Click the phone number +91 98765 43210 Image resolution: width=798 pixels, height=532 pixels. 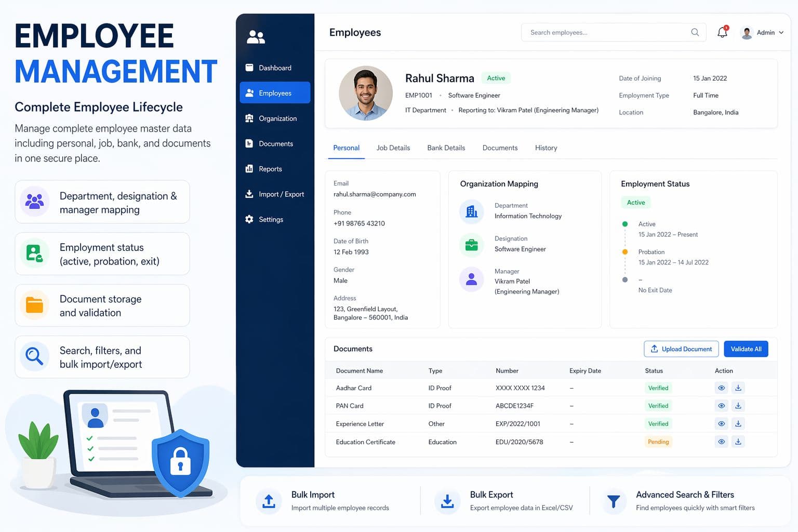359,223
